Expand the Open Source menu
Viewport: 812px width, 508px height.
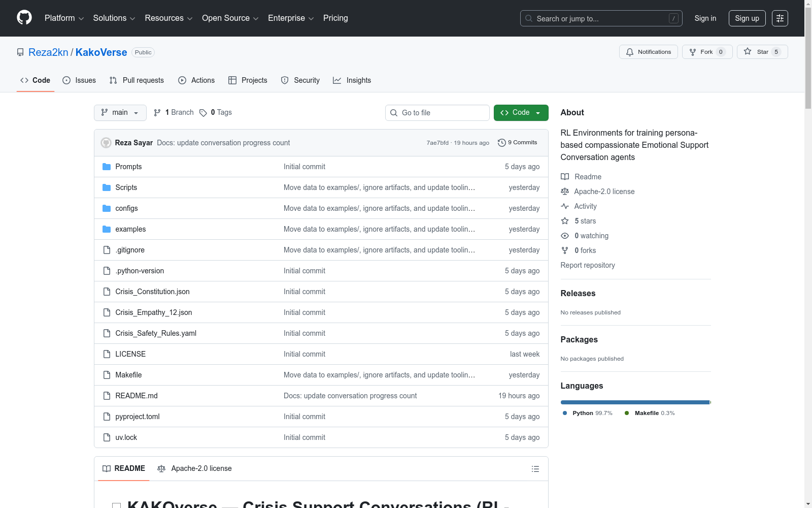pos(230,18)
